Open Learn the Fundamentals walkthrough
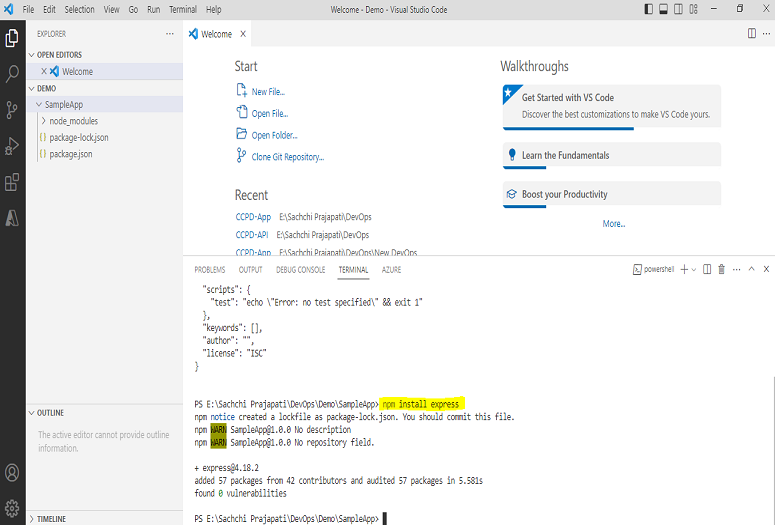 click(612, 156)
